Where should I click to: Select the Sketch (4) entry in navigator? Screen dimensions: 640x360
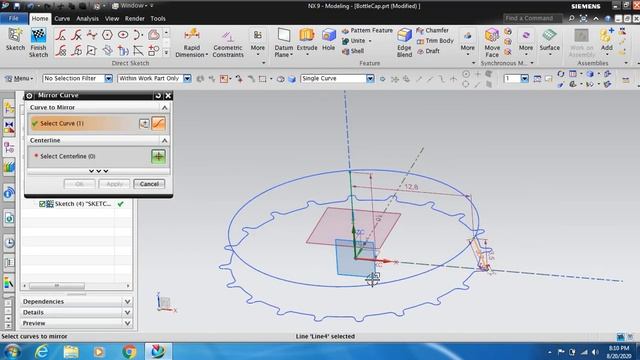click(x=83, y=204)
